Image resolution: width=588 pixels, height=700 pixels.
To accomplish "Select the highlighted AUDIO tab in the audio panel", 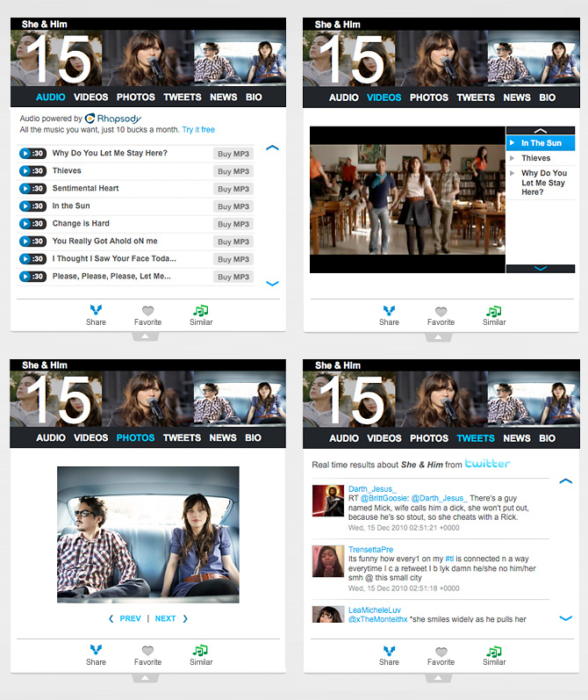I will (x=50, y=97).
